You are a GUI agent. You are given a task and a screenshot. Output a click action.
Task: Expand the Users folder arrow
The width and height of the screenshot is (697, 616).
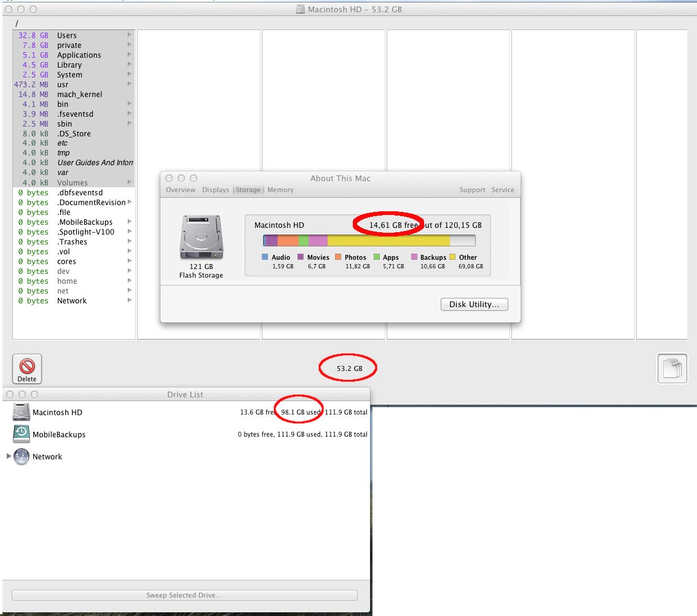pos(129,36)
